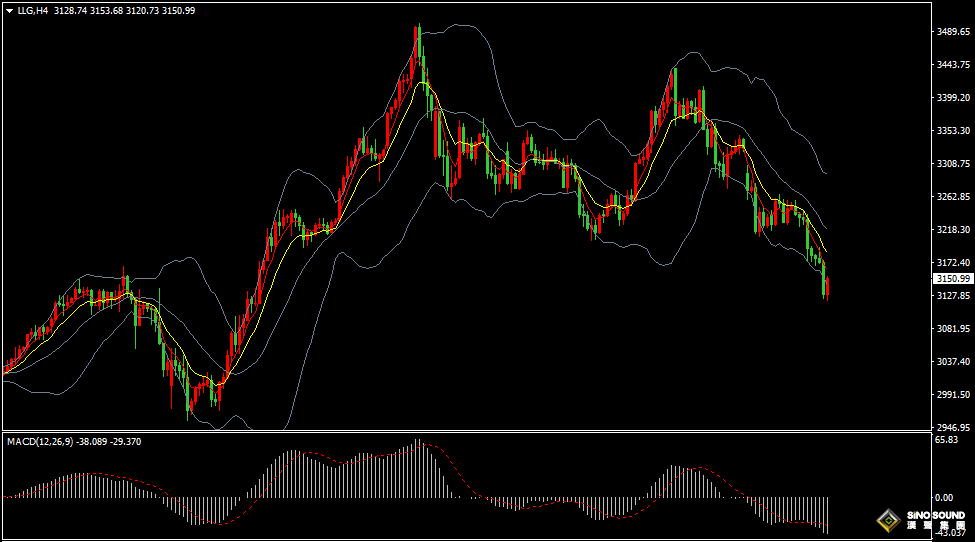Click the 65.83 MACD scale label
The height and width of the screenshot is (542, 975).
coord(946,440)
